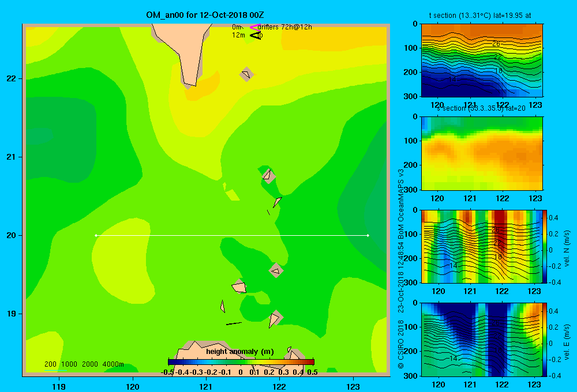Click longitude label 123 under main map

pos(353,386)
